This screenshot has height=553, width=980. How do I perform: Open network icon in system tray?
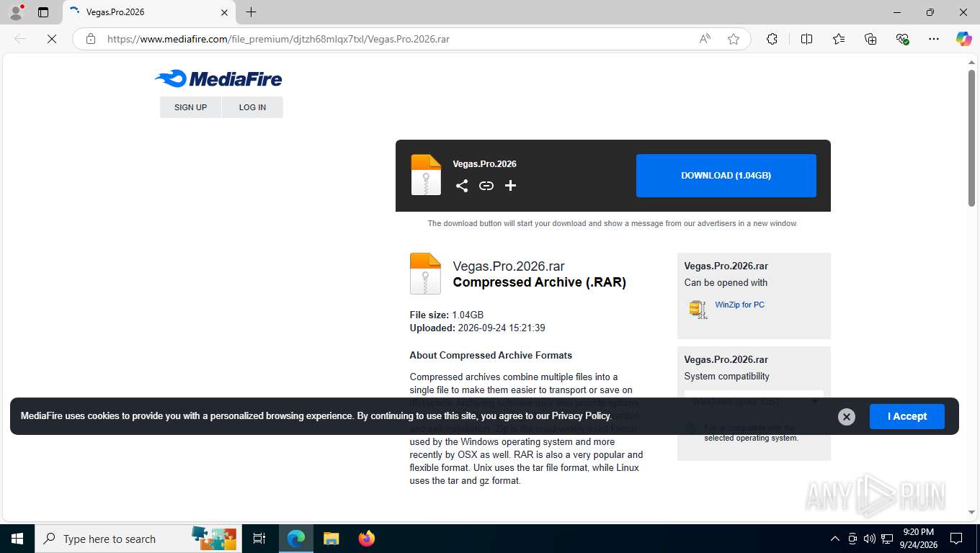(887, 539)
